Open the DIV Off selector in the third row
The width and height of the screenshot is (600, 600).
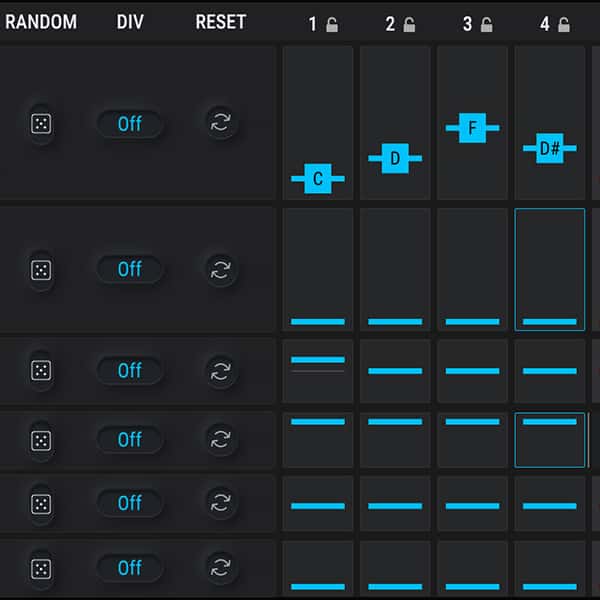pyautogui.click(x=130, y=370)
